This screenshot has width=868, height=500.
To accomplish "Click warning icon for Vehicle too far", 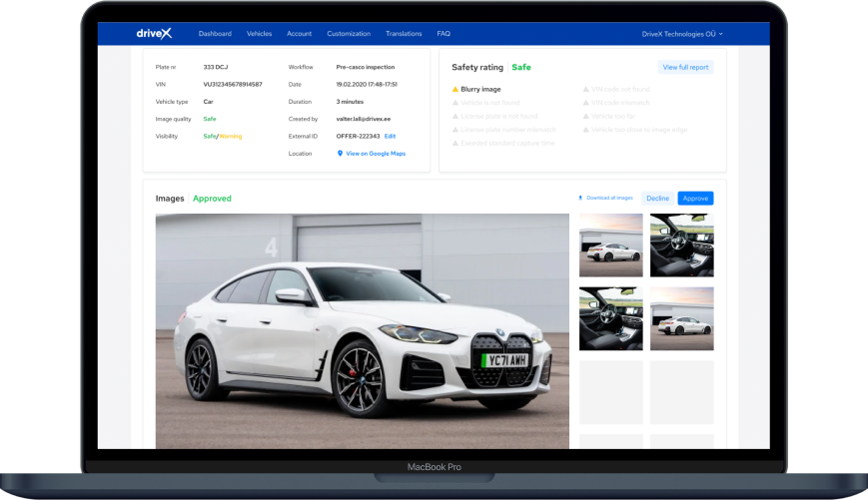I will tap(585, 116).
